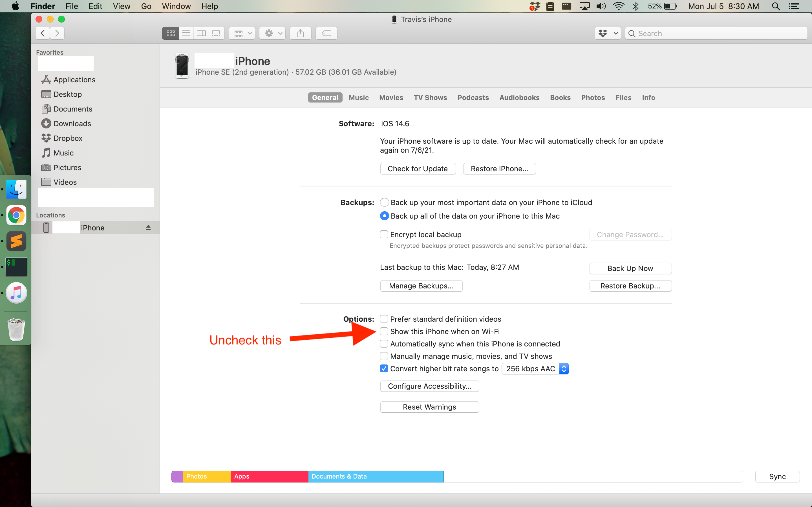Switch to gallery view icon
Screen dimensions: 812x507
pyautogui.click(x=216, y=33)
